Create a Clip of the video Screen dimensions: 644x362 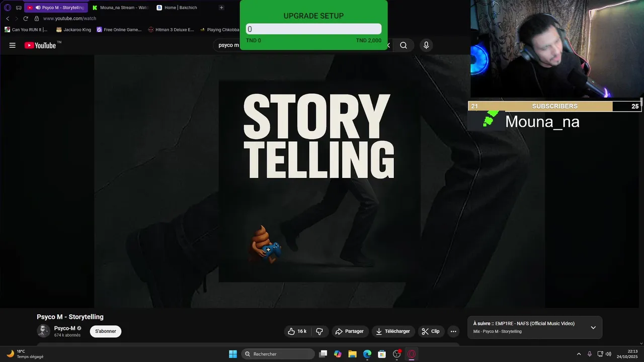431,331
